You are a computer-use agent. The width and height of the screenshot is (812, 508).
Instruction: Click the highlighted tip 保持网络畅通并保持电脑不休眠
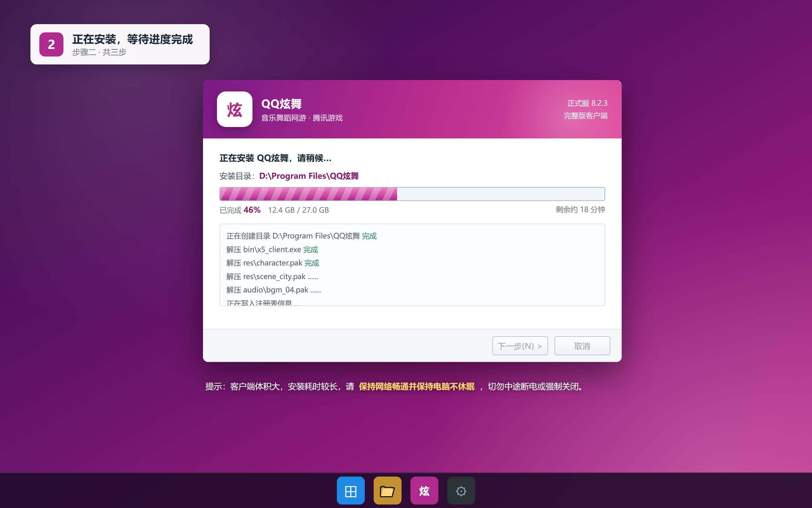pyautogui.click(x=417, y=386)
